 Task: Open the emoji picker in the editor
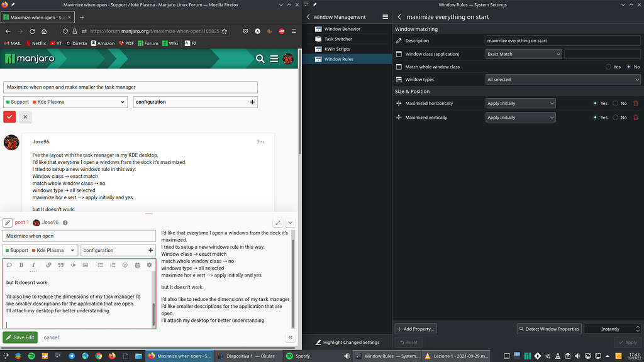(125, 265)
